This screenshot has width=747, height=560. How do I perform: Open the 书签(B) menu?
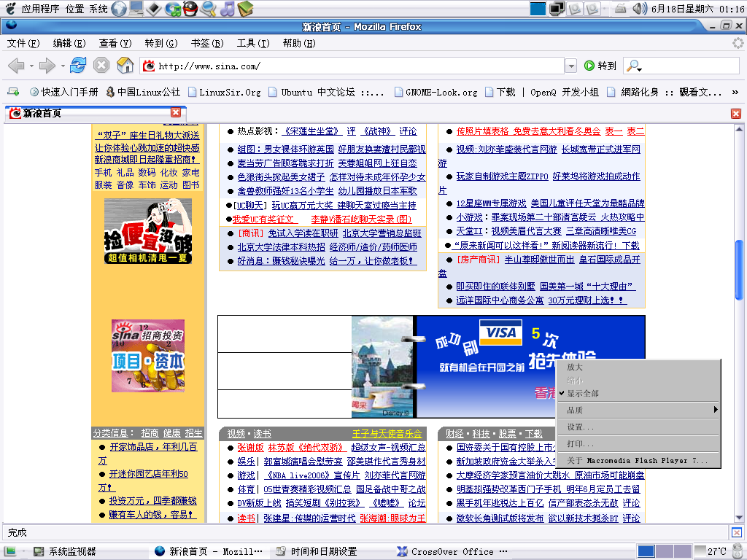click(x=207, y=43)
